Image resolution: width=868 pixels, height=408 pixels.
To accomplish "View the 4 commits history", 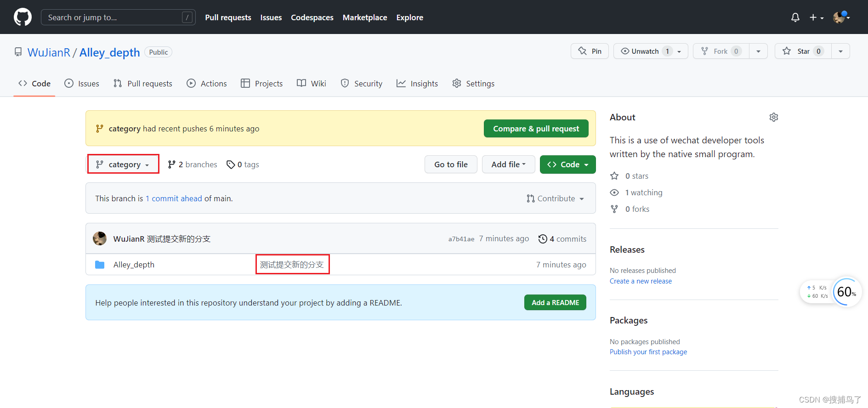I will (x=562, y=239).
